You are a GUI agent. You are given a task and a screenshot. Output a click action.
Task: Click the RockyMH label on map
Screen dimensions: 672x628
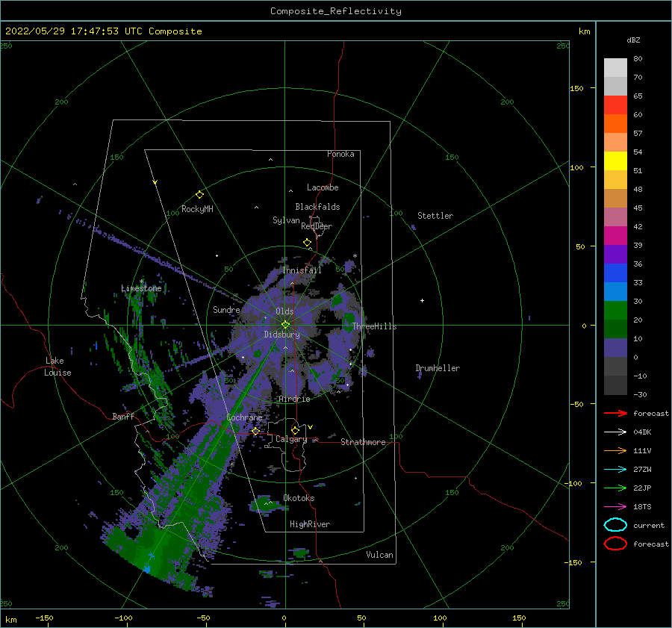pyautogui.click(x=197, y=209)
